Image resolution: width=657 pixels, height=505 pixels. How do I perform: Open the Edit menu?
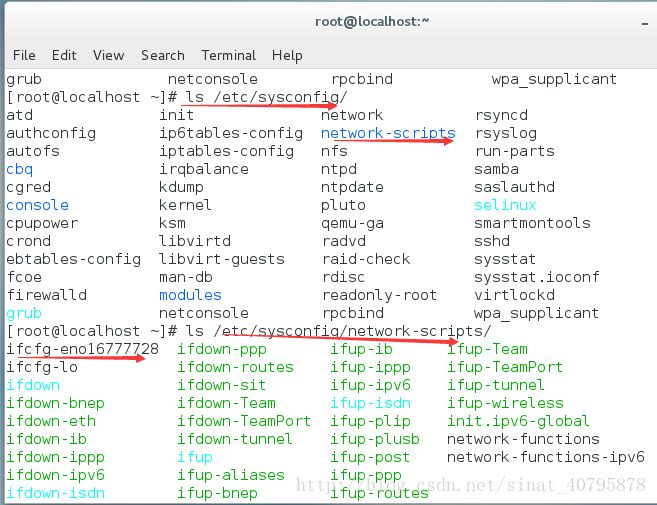[64, 55]
